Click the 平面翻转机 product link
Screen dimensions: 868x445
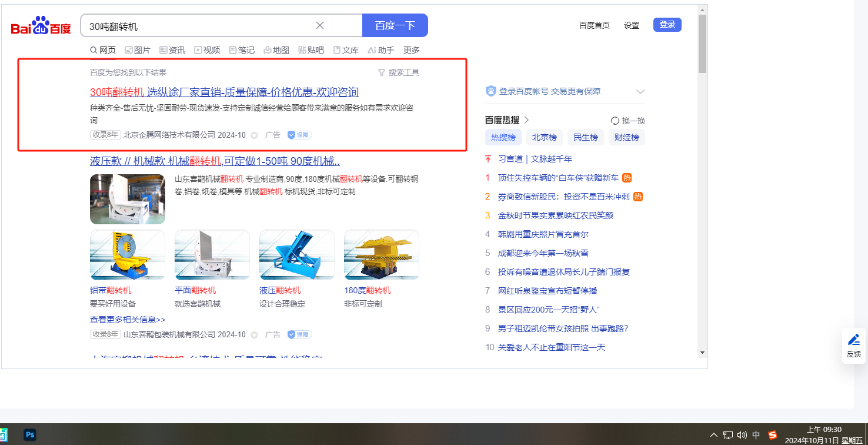(195, 290)
